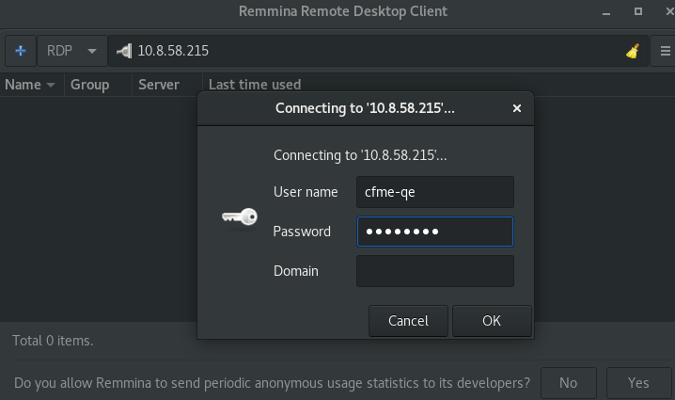Allow usage statistics with Yes
Screen dimensions: 675x400
(x=638, y=382)
